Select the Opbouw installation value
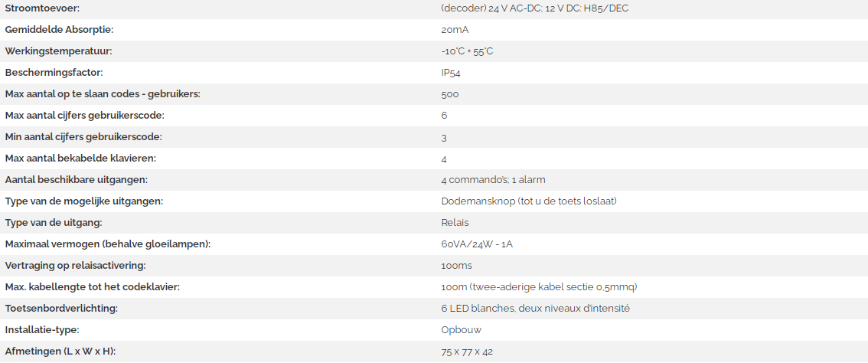 pos(461,330)
